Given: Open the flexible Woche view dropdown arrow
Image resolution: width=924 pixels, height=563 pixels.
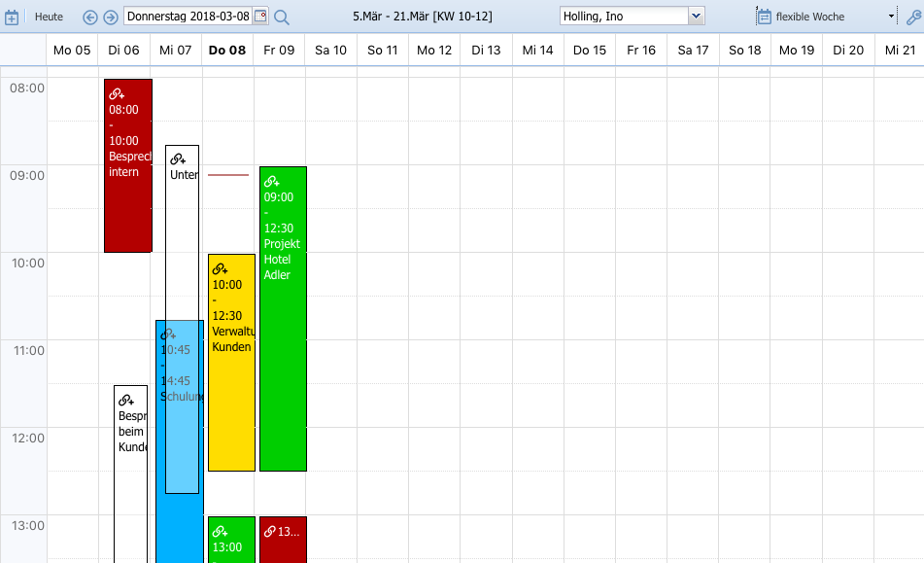Looking at the screenshot, I should click(x=891, y=17).
